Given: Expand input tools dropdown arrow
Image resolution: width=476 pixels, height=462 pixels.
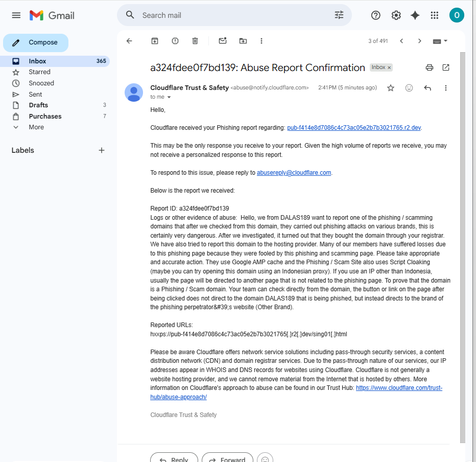Looking at the screenshot, I should pos(446,41).
